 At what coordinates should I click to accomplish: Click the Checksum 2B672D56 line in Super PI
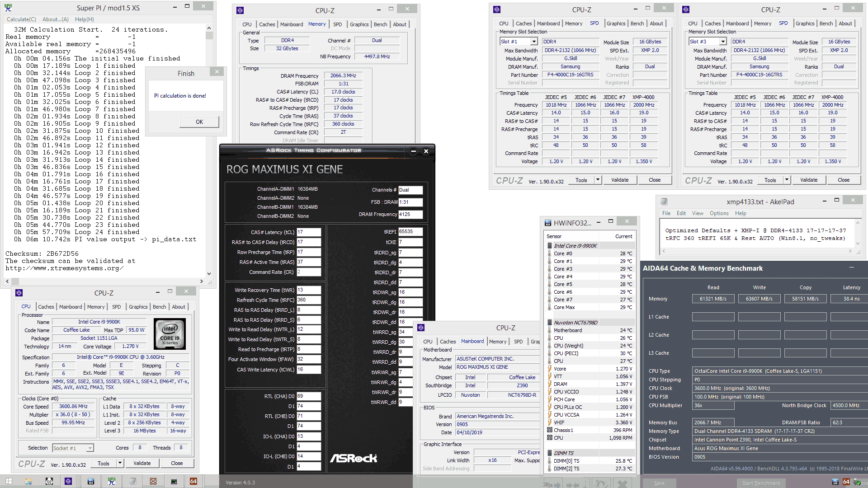(x=42, y=253)
